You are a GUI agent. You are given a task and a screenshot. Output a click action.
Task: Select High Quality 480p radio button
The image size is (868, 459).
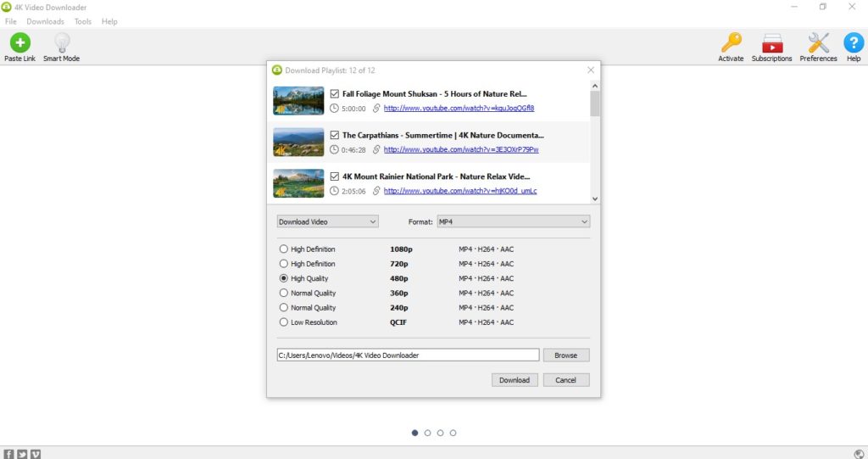283,278
